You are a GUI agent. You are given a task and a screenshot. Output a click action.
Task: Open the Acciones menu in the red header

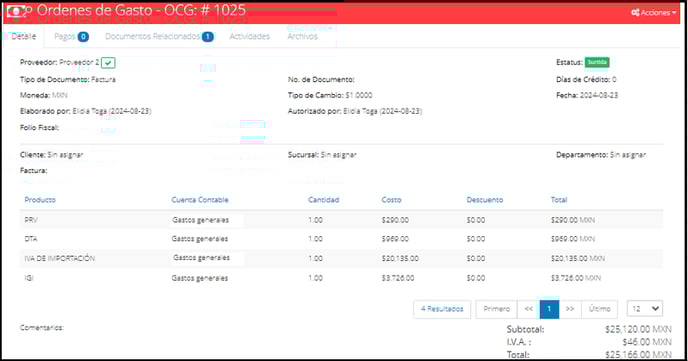[653, 13]
